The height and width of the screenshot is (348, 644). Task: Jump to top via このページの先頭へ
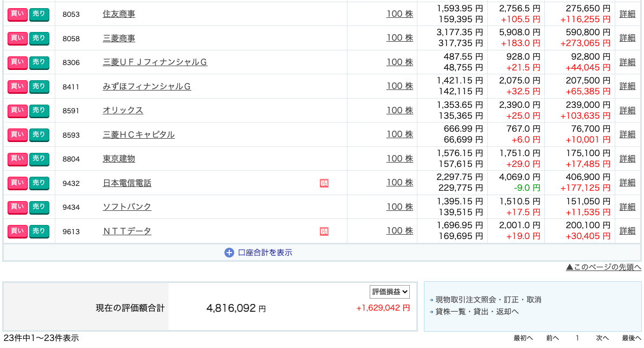(x=603, y=267)
